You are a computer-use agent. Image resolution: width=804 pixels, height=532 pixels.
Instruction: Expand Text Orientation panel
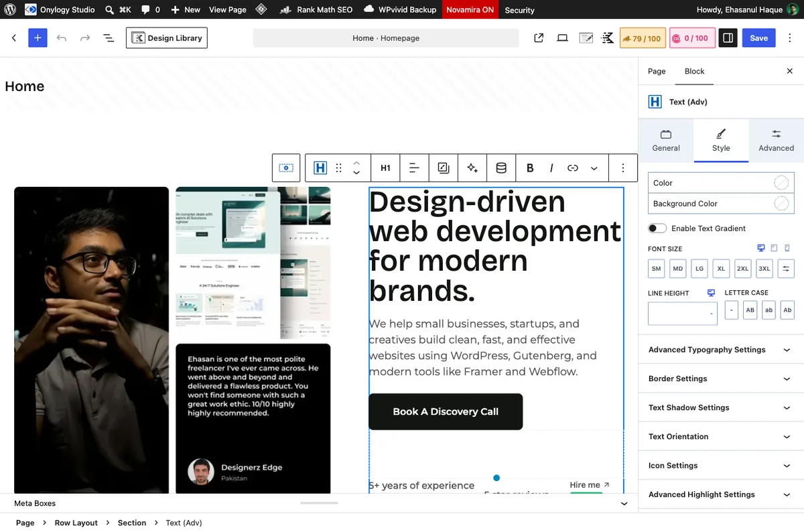(721, 436)
